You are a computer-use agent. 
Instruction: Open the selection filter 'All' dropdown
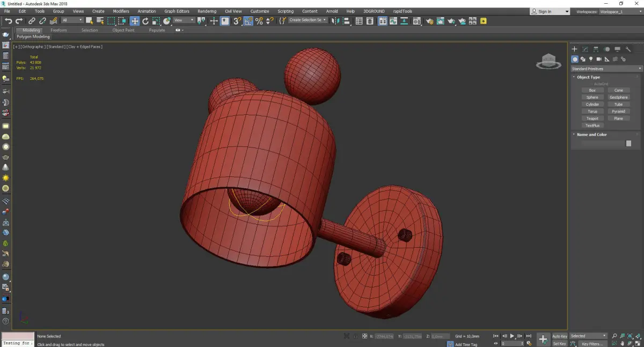coord(72,20)
